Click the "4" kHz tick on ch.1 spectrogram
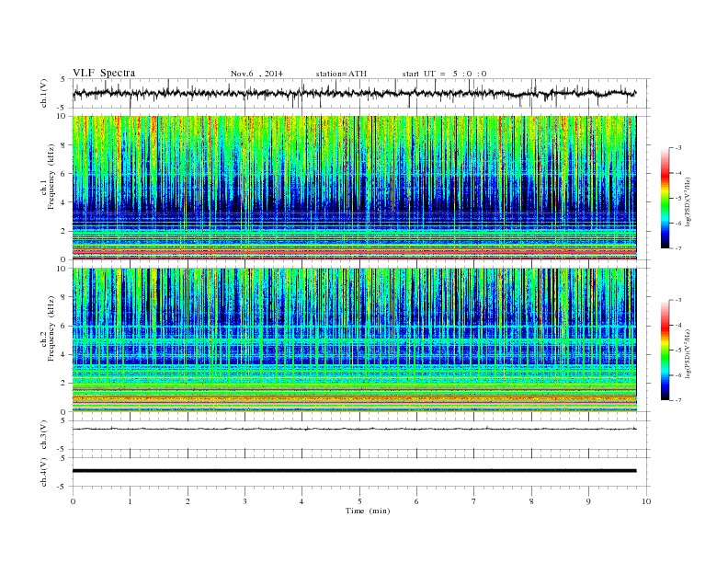Screen dimensions: 728x563 [64, 202]
